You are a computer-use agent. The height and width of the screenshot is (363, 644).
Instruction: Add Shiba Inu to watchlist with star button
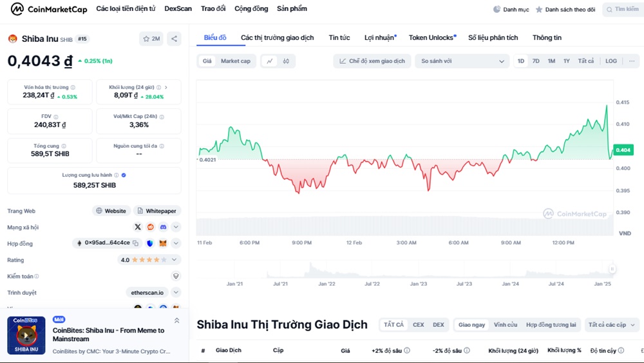tap(151, 39)
